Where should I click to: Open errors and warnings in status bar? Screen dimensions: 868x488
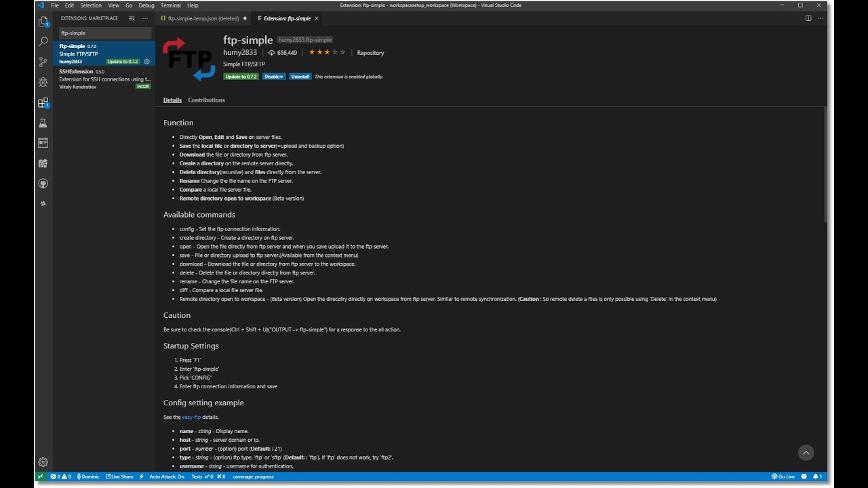61,476
